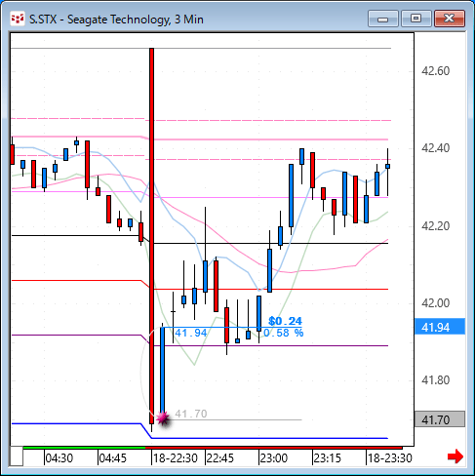Click the 23:00 time axis label
This screenshot has width=475, height=476.
274,458
